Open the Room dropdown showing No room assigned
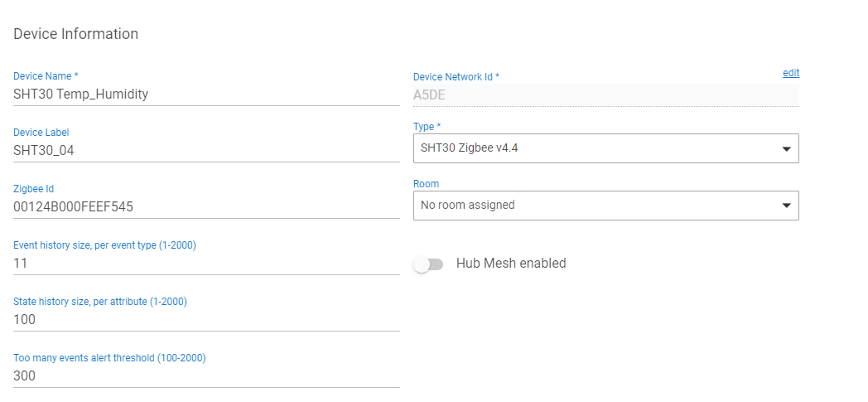 tap(596, 205)
